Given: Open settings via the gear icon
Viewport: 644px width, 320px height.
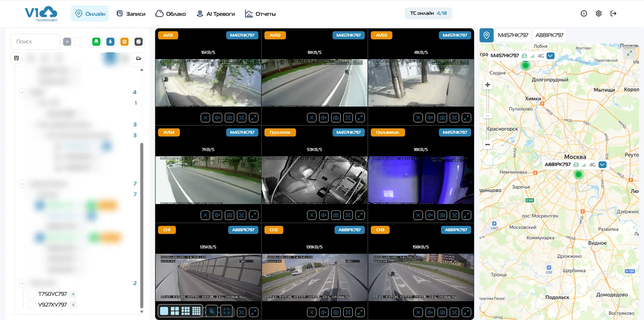Looking at the screenshot, I should tap(599, 13).
